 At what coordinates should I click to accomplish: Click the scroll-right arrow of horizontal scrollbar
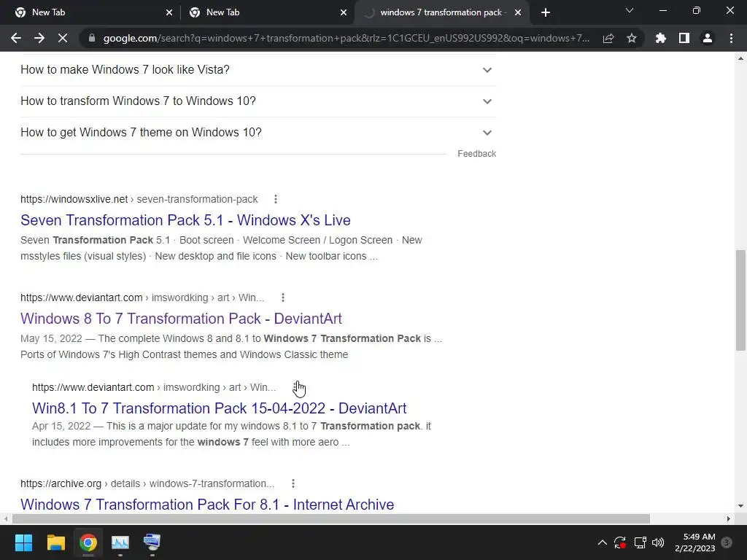(729, 518)
